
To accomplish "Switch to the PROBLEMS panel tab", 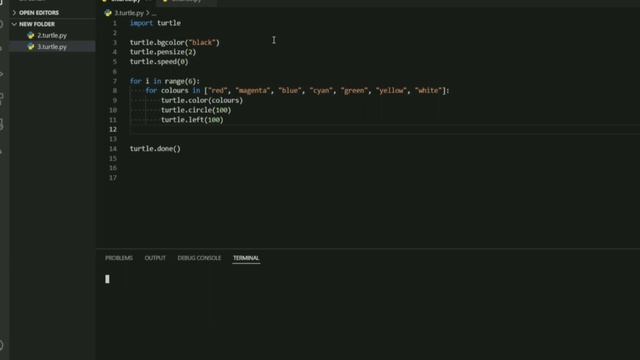I will click(119, 258).
